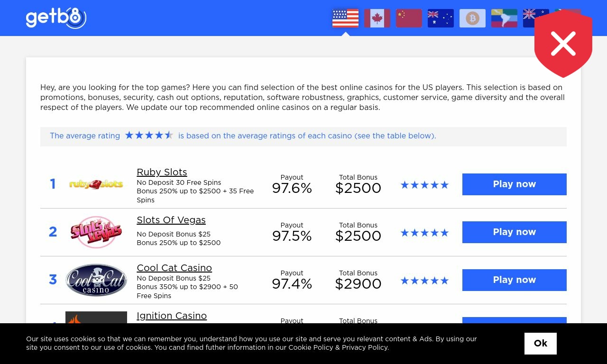Open the Ignition Casino link

pos(172,316)
